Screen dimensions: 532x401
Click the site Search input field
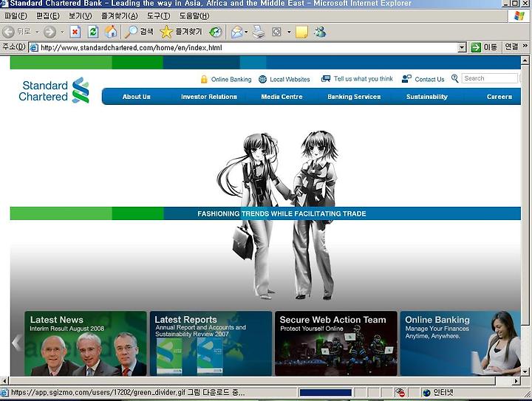tap(490, 78)
